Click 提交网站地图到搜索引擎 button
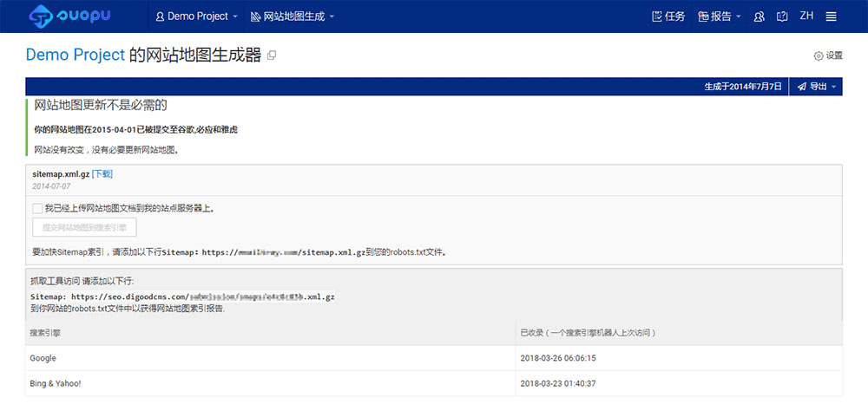The height and width of the screenshot is (404, 868). pyautogui.click(x=85, y=227)
